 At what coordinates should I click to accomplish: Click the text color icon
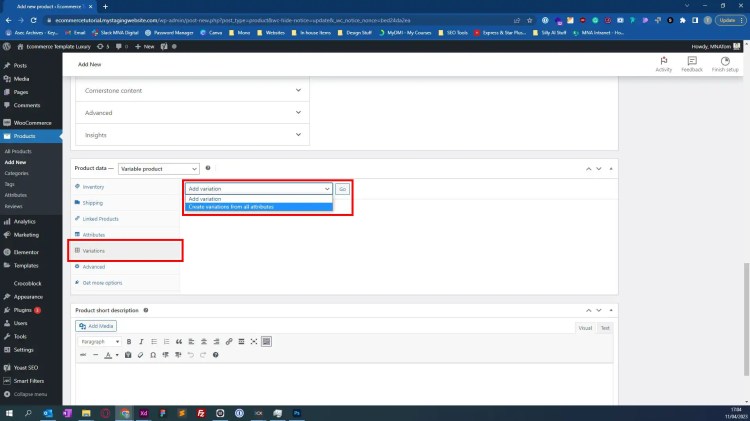pyautogui.click(x=108, y=355)
